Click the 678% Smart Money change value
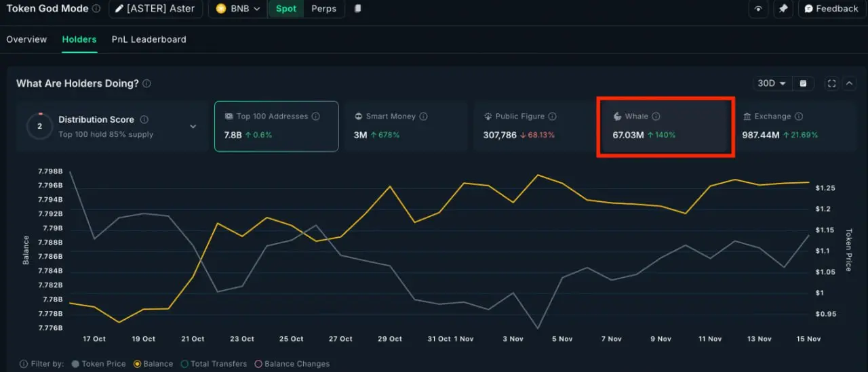Image resolution: width=868 pixels, height=372 pixels. point(389,135)
